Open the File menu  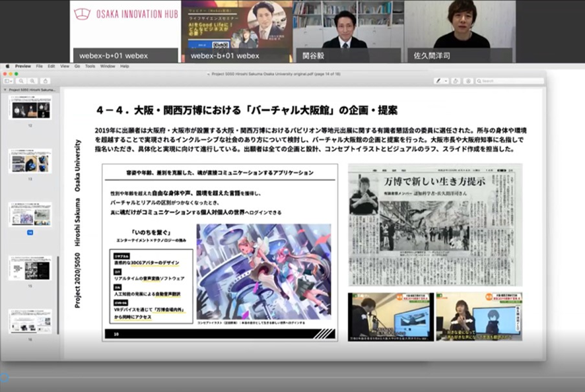[40, 66]
